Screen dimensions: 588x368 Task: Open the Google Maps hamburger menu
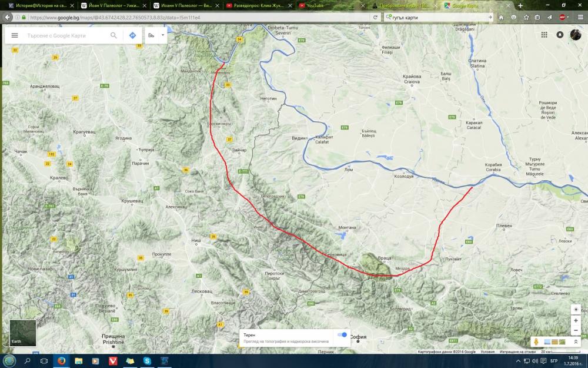click(x=15, y=35)
